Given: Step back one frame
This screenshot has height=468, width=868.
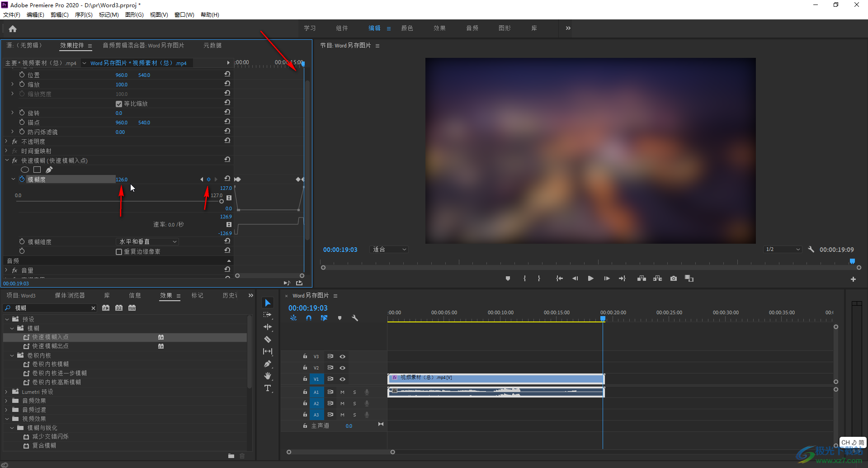Looking at the screenshot, I should pyautogui.click(x=575, y=279).
